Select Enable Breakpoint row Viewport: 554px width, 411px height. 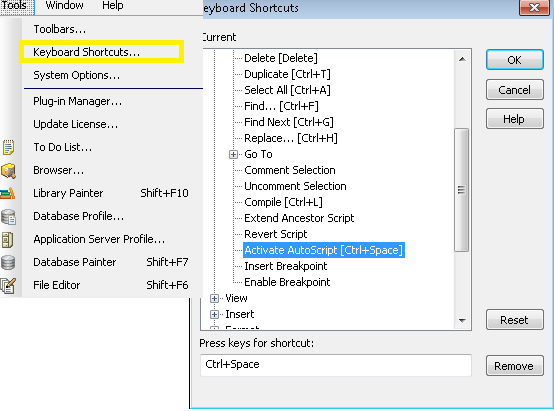287,282
